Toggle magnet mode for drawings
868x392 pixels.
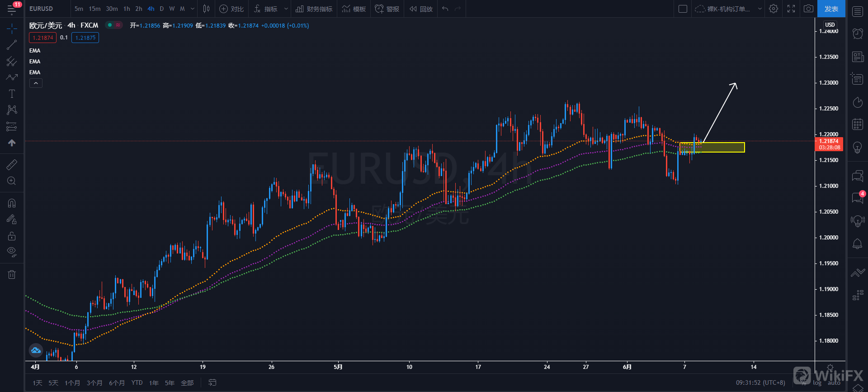pos(12,203)
